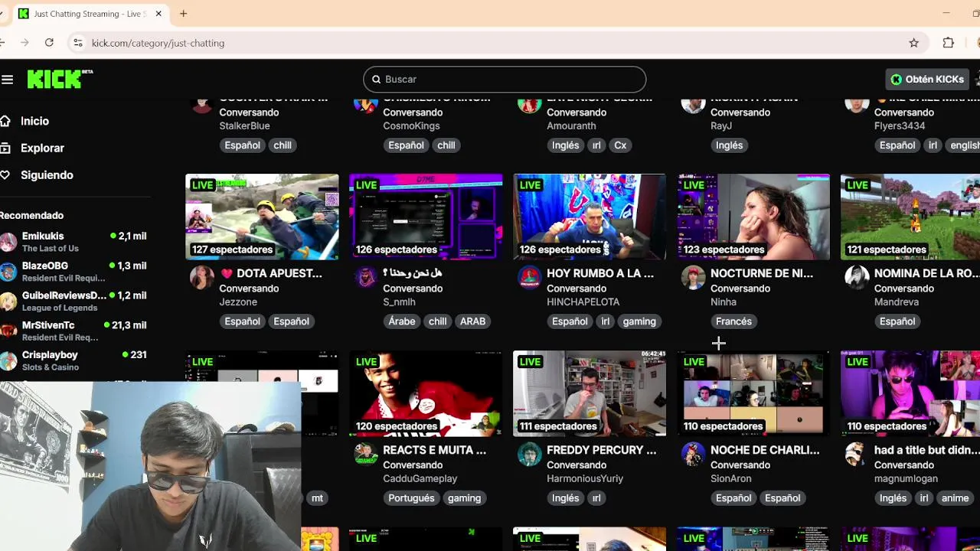Reload the page in browser
The height and width of the screenshot is (551, 980).
[x=49, y=43]
